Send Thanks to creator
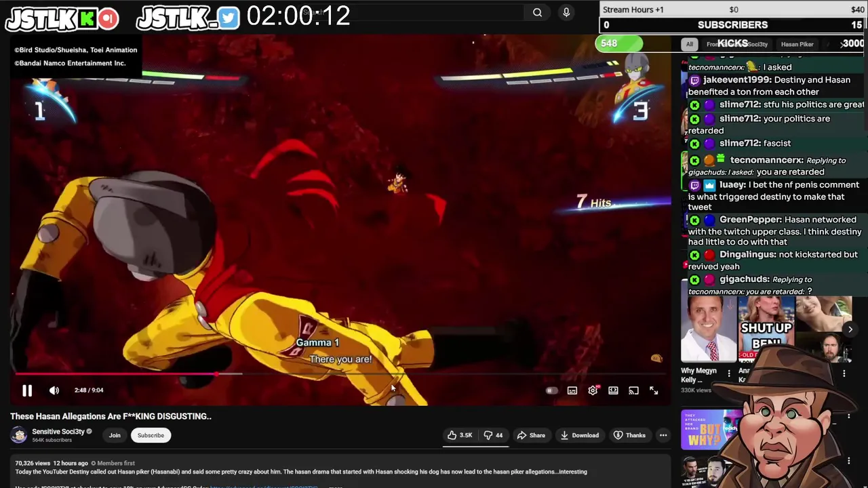 629,435
